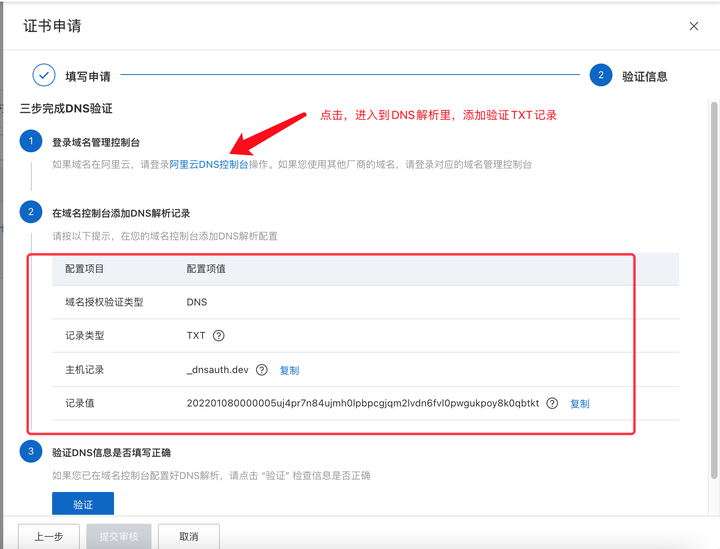Click the 主机记录 label
The width and height of the screenshot is (720, 549).
(84, 370)
